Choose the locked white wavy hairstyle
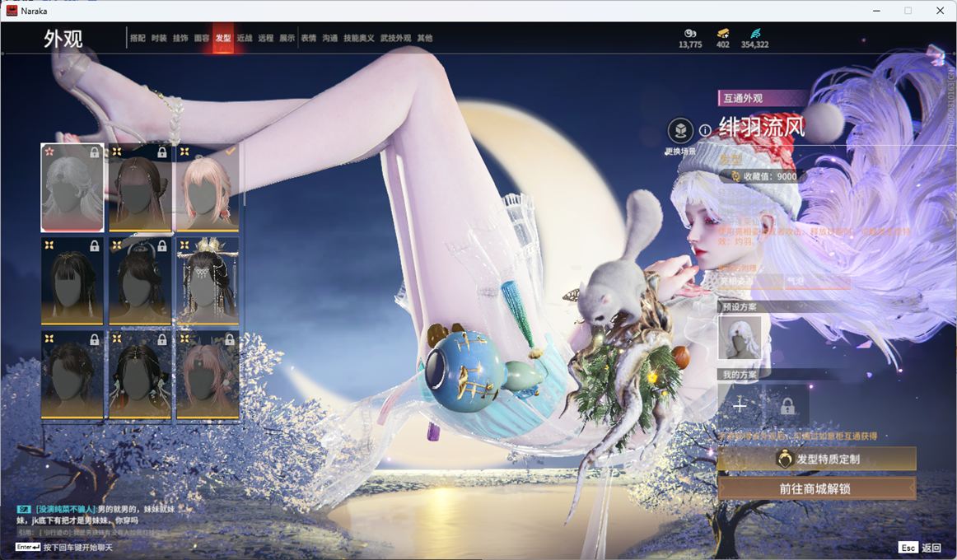This screenshot has width=957, height=560. [x=72, y=188]
